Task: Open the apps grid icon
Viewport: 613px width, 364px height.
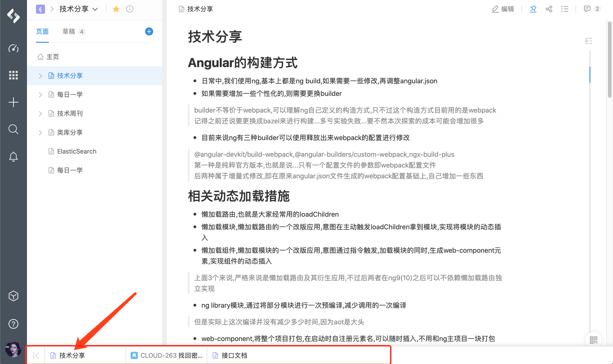Action: [13, 75]
